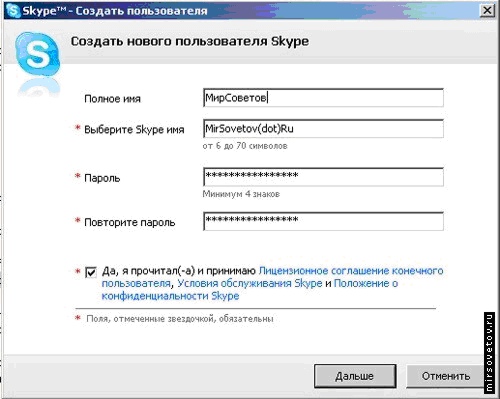This screenshot has width=500, height=399.
Task: Click the Минимум 4 знаков hint text
Action: point(241,194)
